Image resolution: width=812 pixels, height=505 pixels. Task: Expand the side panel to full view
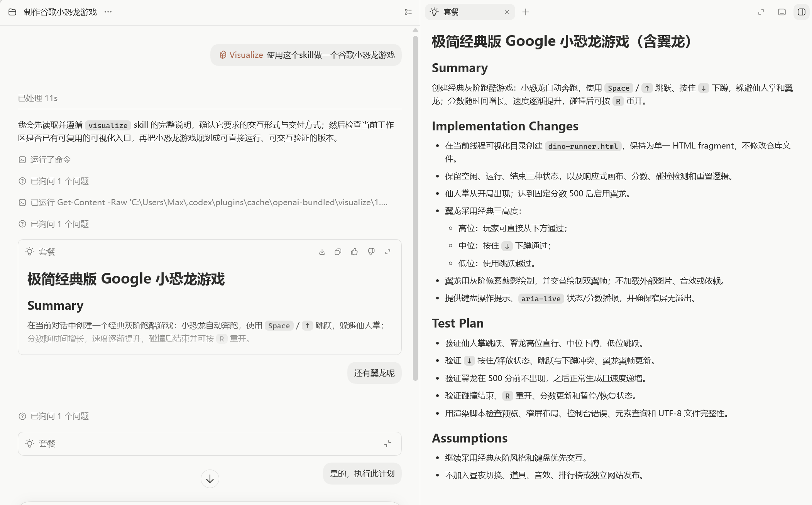click(761, 12)
